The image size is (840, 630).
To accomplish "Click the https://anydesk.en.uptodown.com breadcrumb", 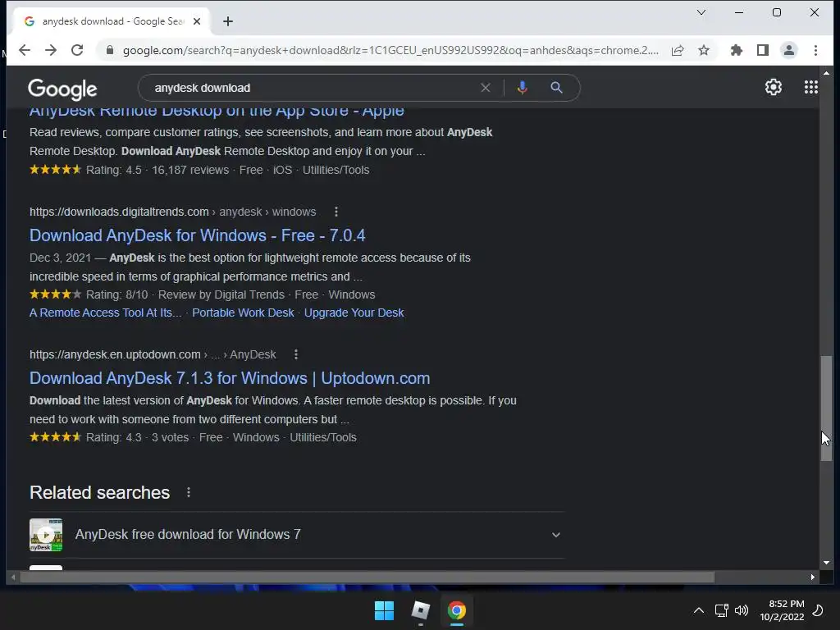I will click(x=115, y=354).
